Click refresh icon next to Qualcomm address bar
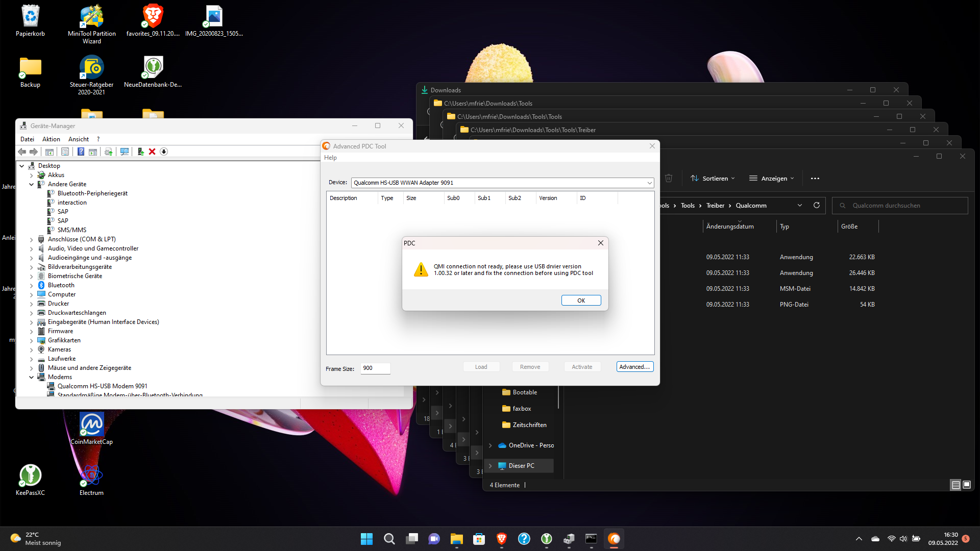Image resolution: width=980 pixels, height=551 pixels. coord(817,206)
